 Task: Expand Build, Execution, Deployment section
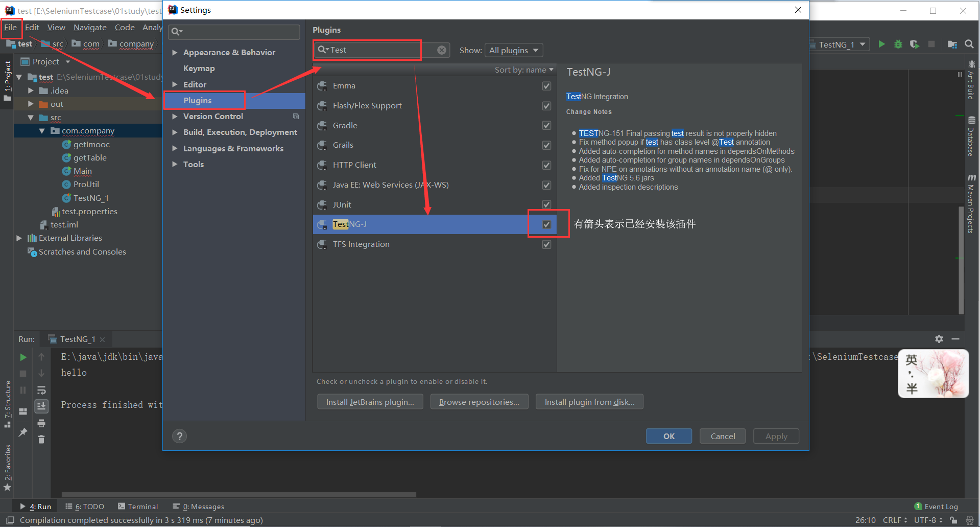(175, 132)
